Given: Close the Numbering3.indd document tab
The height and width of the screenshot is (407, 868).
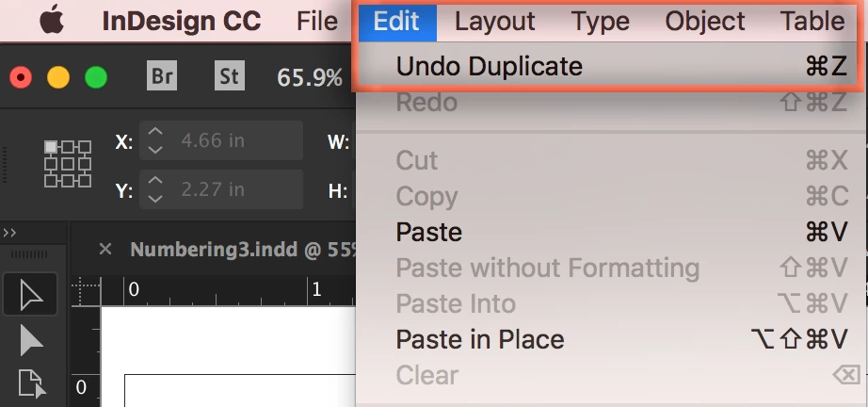Looking at the screenshot, I should (105, 249).
